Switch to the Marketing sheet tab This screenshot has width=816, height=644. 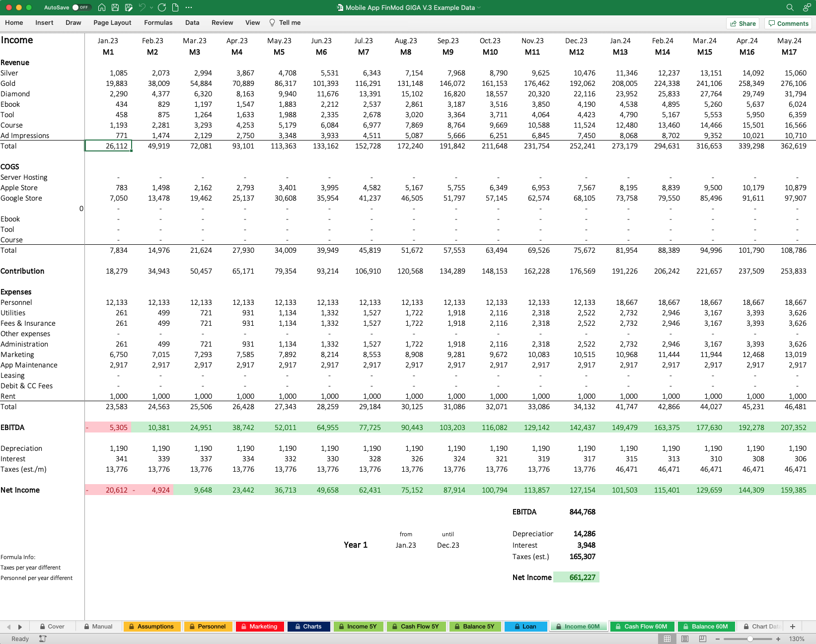(x=259, y=627)
